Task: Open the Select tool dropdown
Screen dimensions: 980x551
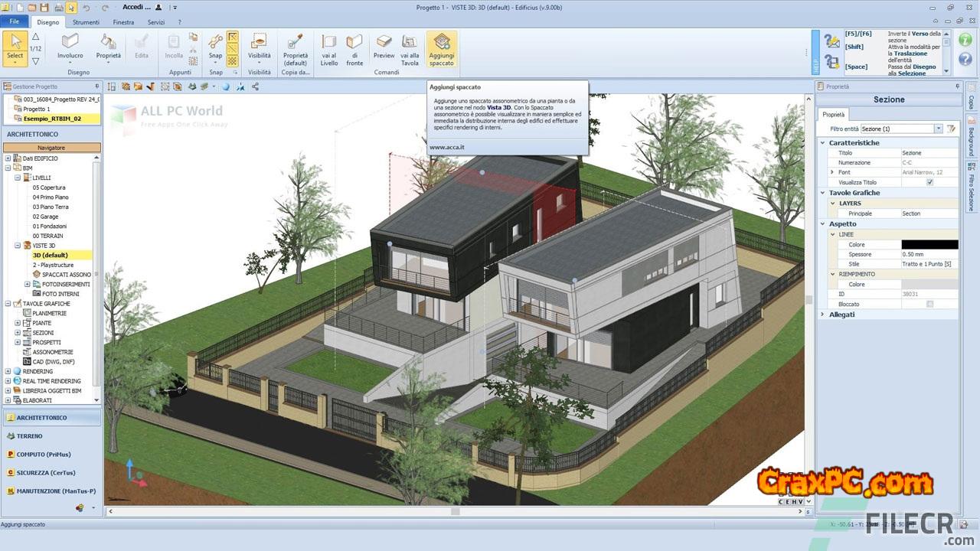Action: point(15,62)
